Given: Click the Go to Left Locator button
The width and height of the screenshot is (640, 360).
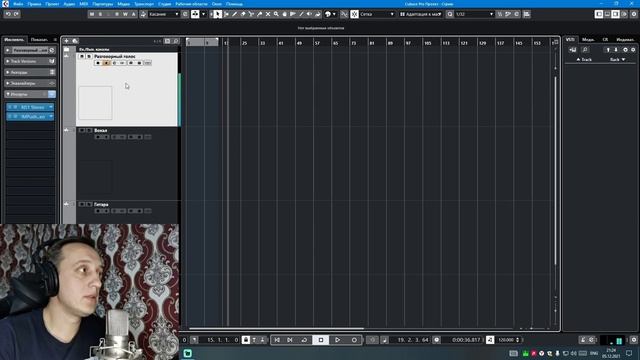Looking at the screenshot, I should click(x=277, y=340).
